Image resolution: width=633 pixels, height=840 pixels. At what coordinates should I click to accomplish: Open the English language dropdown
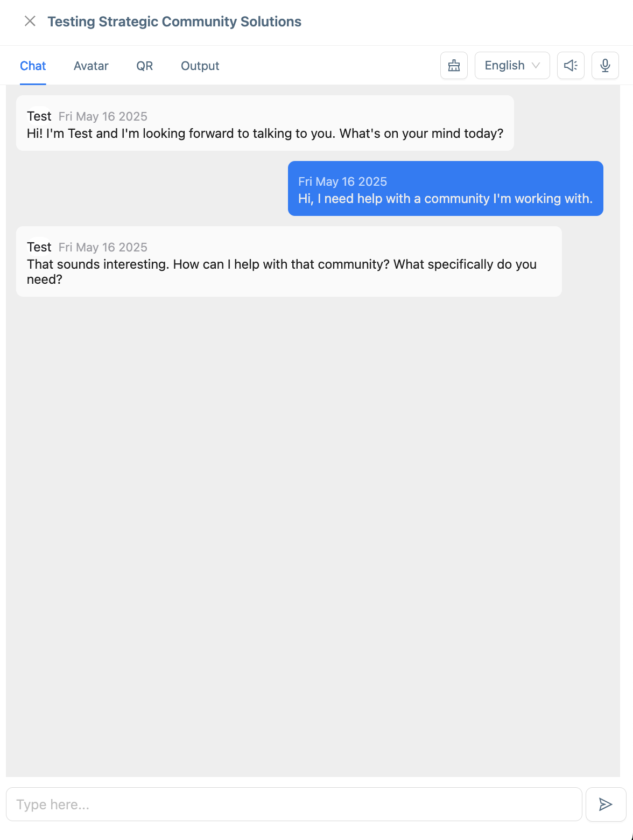(x=511, y=65)
